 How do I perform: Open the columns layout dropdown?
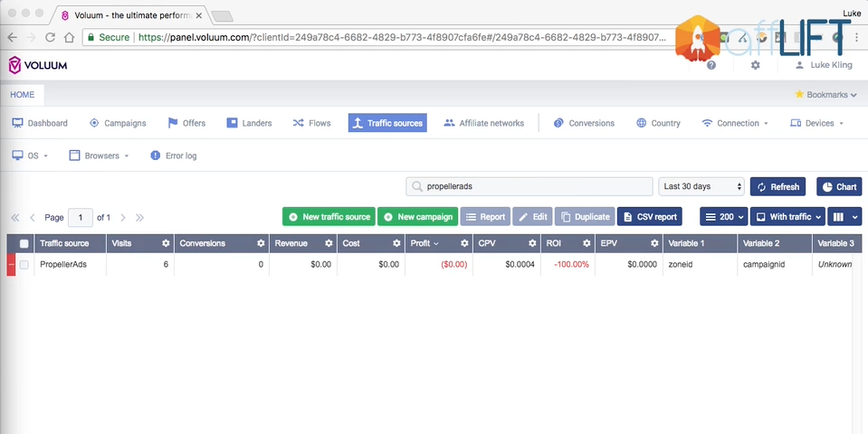[844, 217]
